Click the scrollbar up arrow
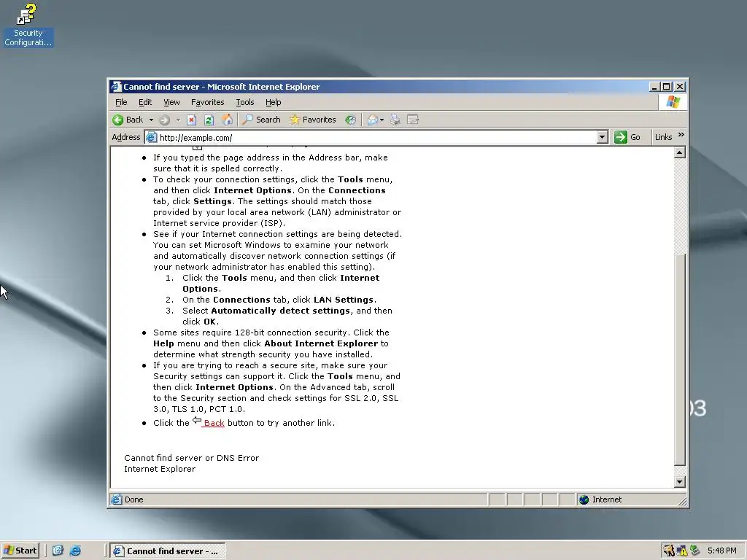 680,152
